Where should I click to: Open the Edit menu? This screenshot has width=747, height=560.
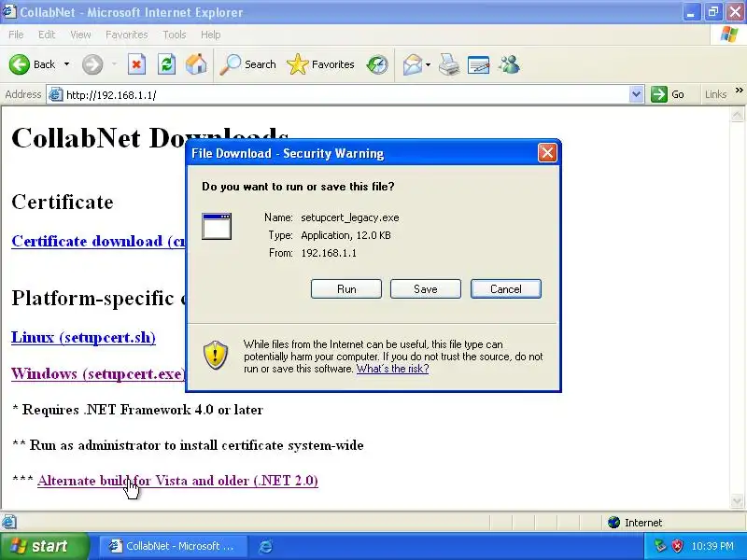click(x=47, y=35)
